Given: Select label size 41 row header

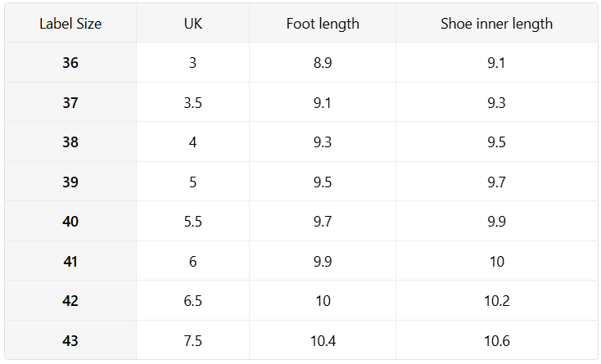Looking at the screenshot, I should tap(70, 262).
